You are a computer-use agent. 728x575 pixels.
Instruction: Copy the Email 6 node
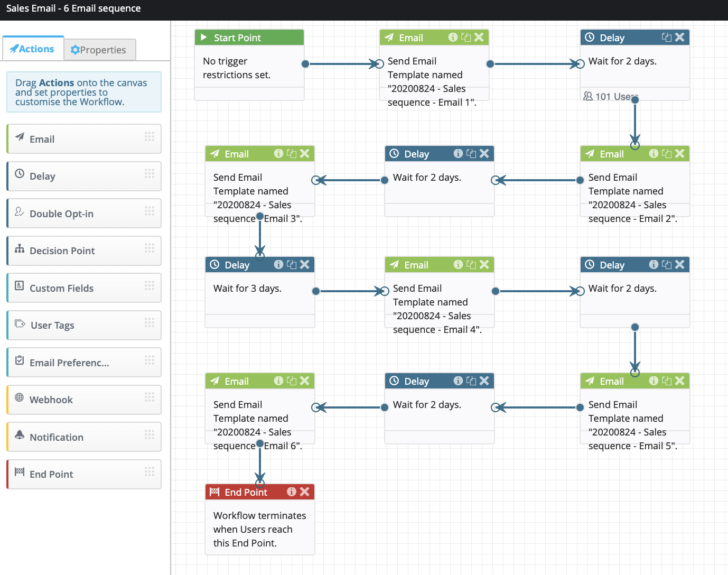coord(292,381)
